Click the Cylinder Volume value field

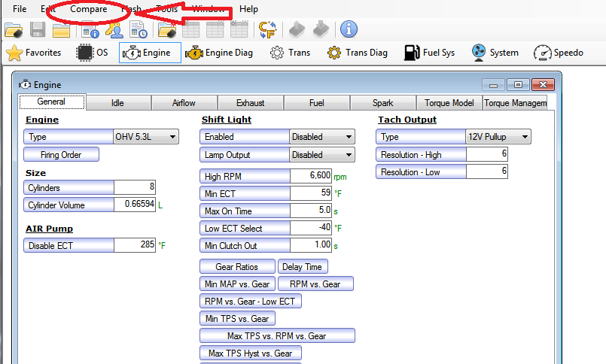coord(135,205)
